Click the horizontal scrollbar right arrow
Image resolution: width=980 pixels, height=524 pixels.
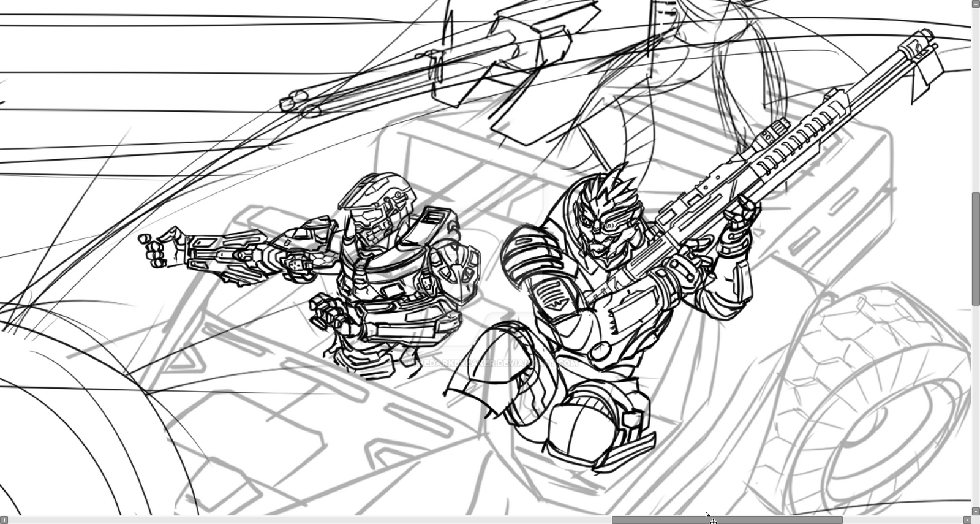tap(967, 520)
